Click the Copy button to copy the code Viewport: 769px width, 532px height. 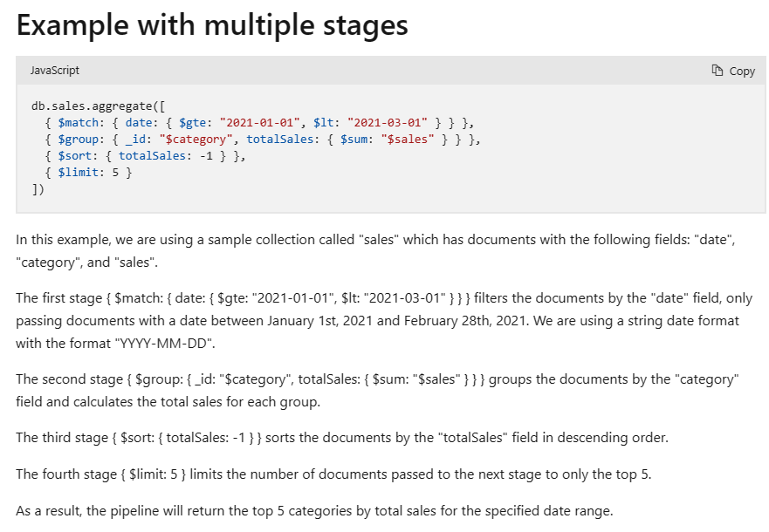pos(733,70)
